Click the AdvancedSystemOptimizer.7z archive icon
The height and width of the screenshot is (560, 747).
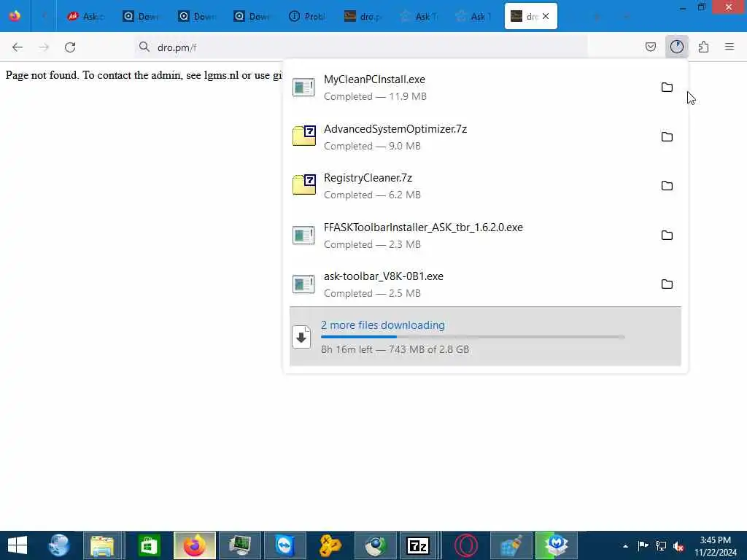(304, 136)
